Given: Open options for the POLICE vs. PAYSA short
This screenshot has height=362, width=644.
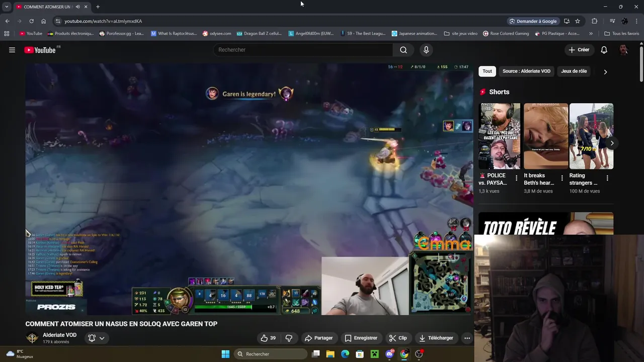Looking at the screenshot, I should pos(516,178).
